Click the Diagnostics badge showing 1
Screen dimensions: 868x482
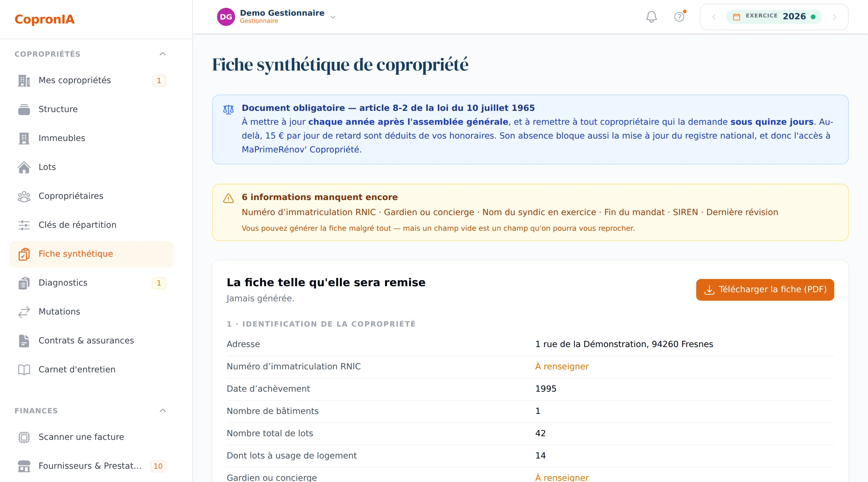[x=159, y=283]
